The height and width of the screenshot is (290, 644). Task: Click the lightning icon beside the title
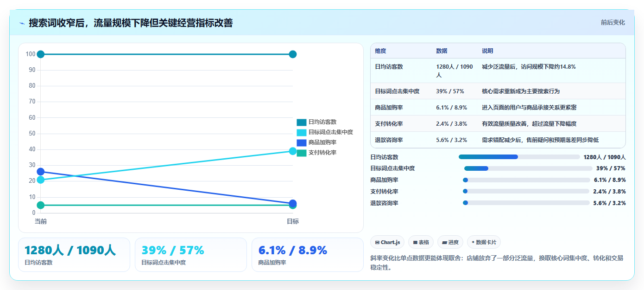(22, 23)
